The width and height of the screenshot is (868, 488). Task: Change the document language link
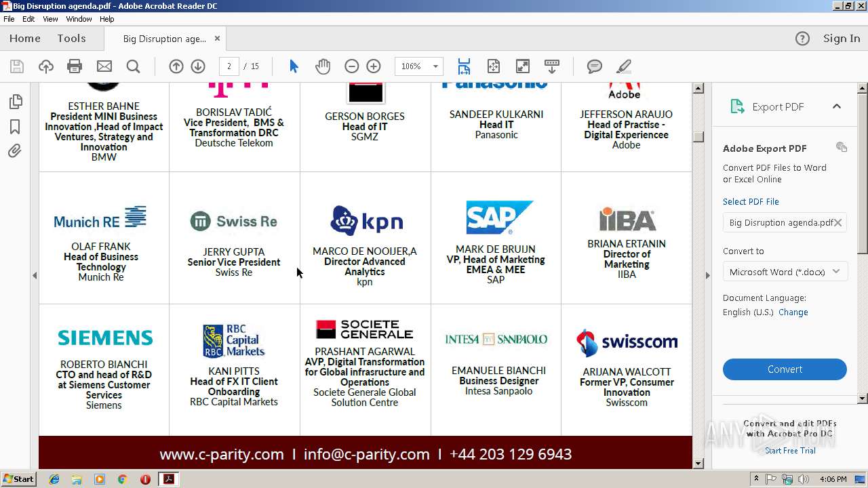point(793,312)
